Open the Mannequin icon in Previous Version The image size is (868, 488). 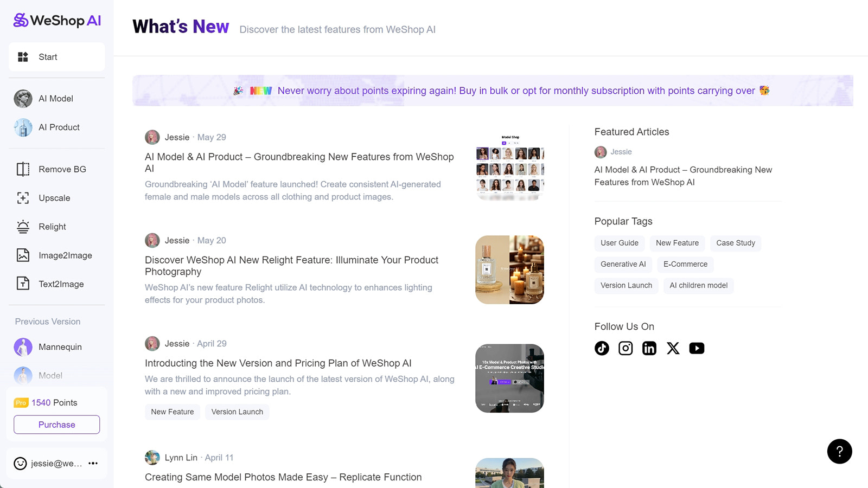pyautogui.click(x=23, y=347)
